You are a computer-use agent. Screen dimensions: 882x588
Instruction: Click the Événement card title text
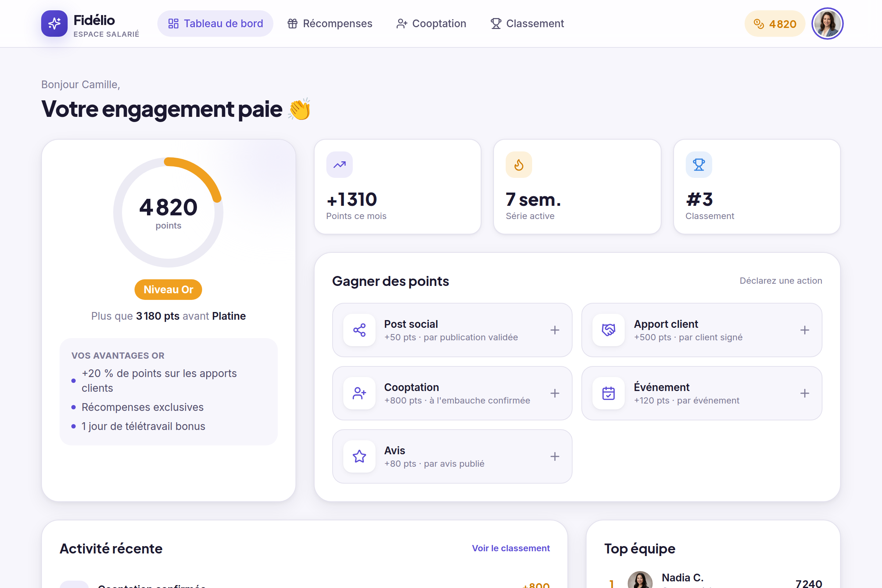(661, 387)
